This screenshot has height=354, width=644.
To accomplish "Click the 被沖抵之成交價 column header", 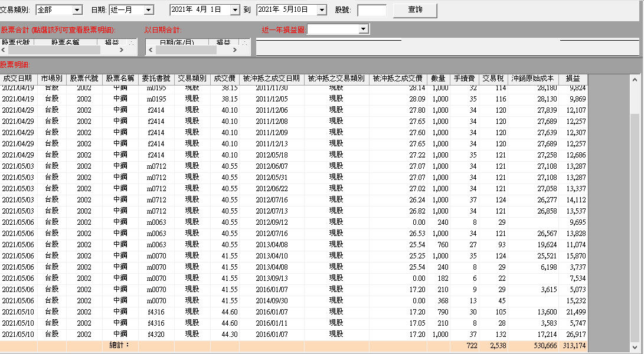I will tap(398, 78).
